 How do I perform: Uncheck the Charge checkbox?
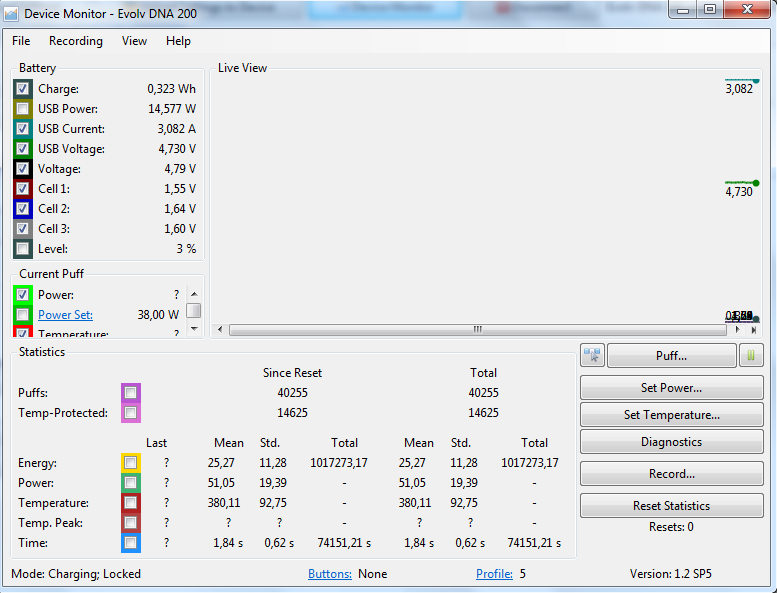click(23, 89)
